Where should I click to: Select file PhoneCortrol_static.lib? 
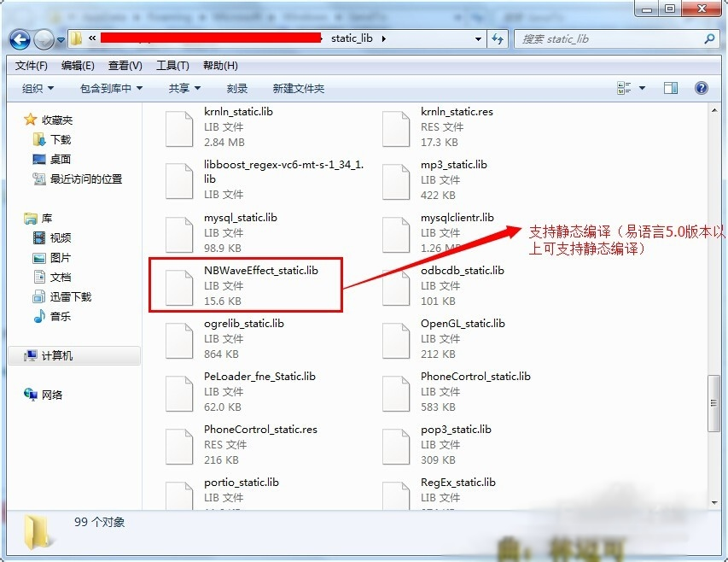pos(475,376)
